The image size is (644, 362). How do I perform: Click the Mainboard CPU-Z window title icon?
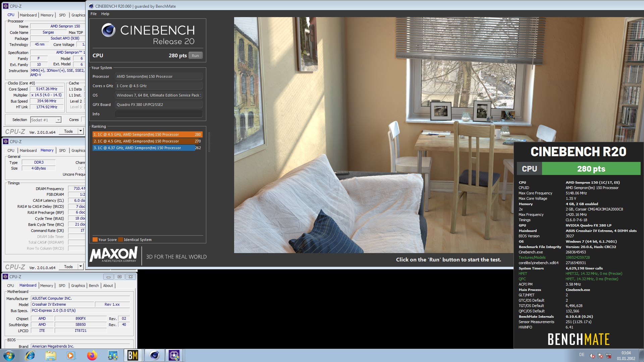coord(5,277)
